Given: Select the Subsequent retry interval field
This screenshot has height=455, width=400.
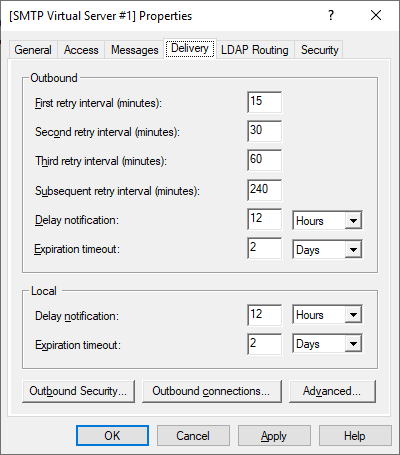Looking at the screenshot, I should [265, 190].
